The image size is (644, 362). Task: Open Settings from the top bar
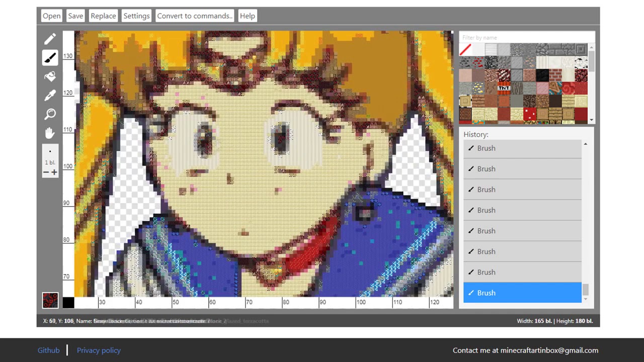pos(136,16)
